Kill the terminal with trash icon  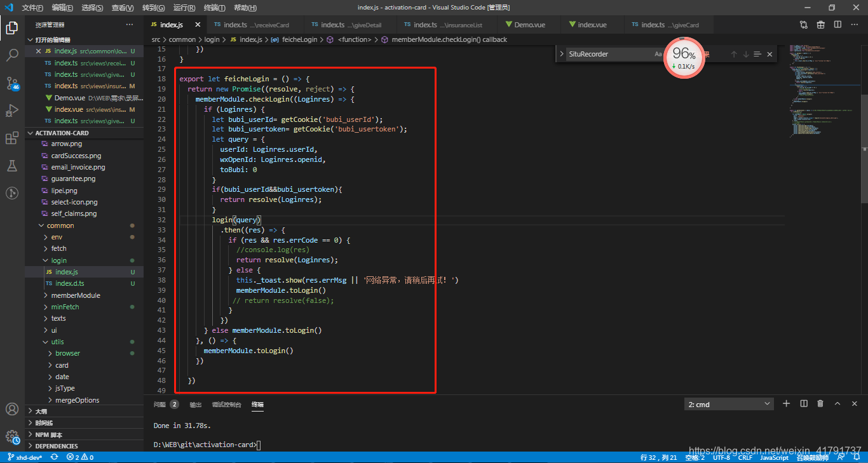coord(820,403)
